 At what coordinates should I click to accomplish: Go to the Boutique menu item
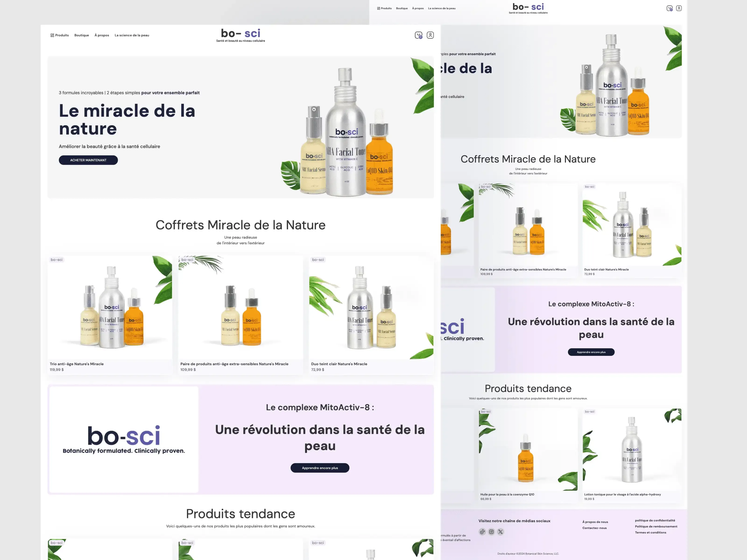pyautogui.click(x=81, y=35)
